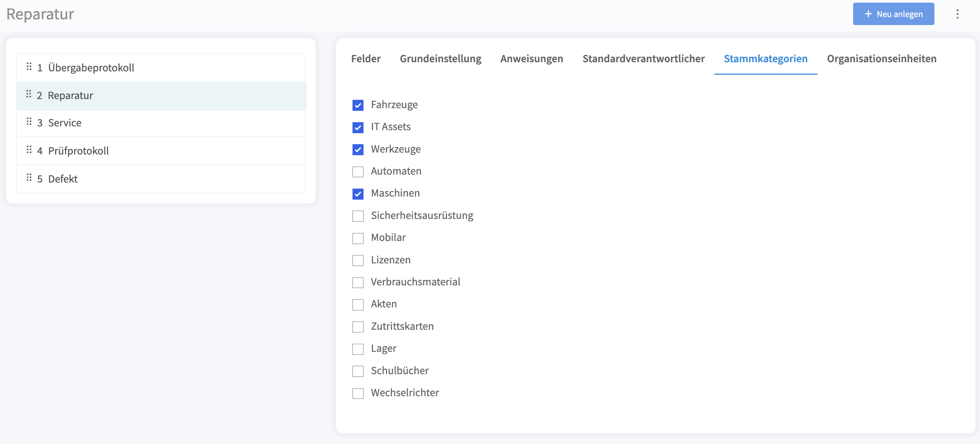Select the Service list entry
The height and width of the screenshot is (444, 980).
[x=161, y=123]
